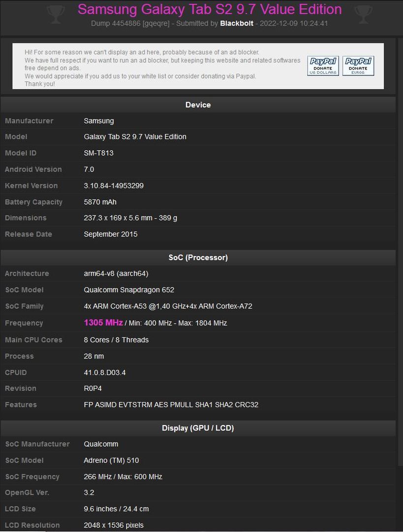Viewport: 403px width, 532px height.
Task: Click the SoC Manufacturer value 'Qualcomm'
Action: point(101,444)
